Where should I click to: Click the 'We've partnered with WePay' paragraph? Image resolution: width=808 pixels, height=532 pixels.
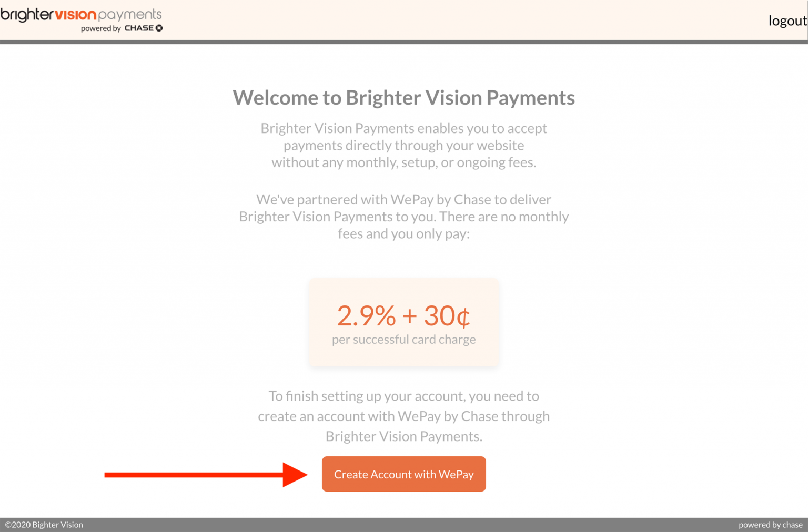pos(403,217)
